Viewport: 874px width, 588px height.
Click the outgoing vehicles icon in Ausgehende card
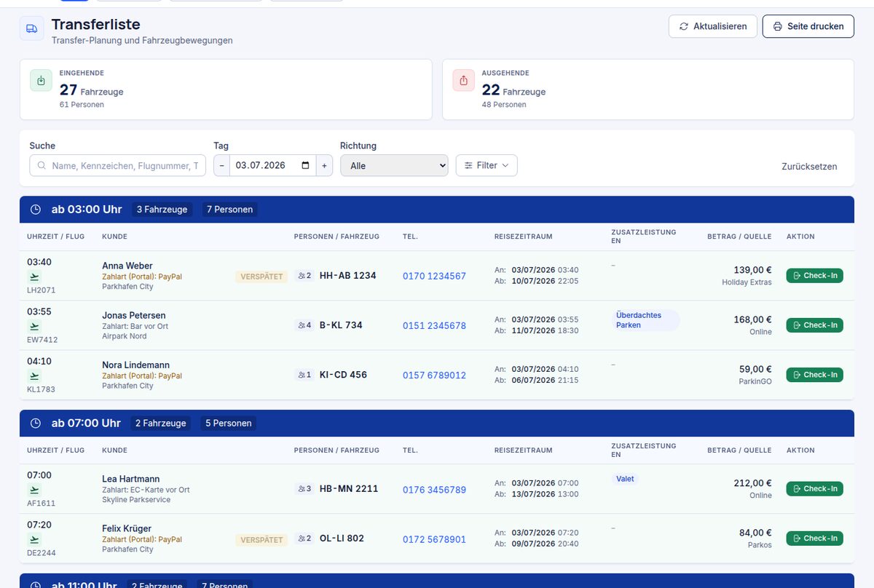[x=463, y=81]
